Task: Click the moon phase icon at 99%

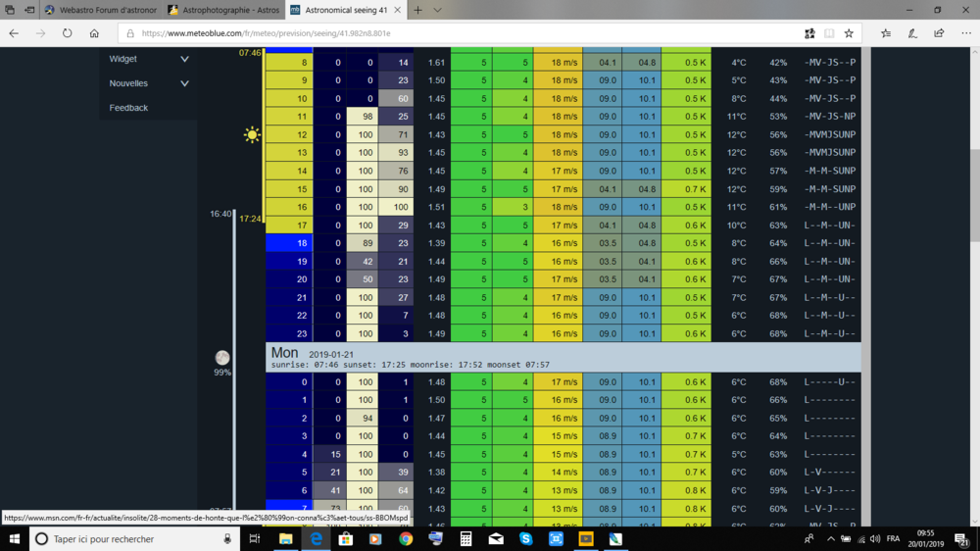Action: pyautogui.click(x=222, y=358)
